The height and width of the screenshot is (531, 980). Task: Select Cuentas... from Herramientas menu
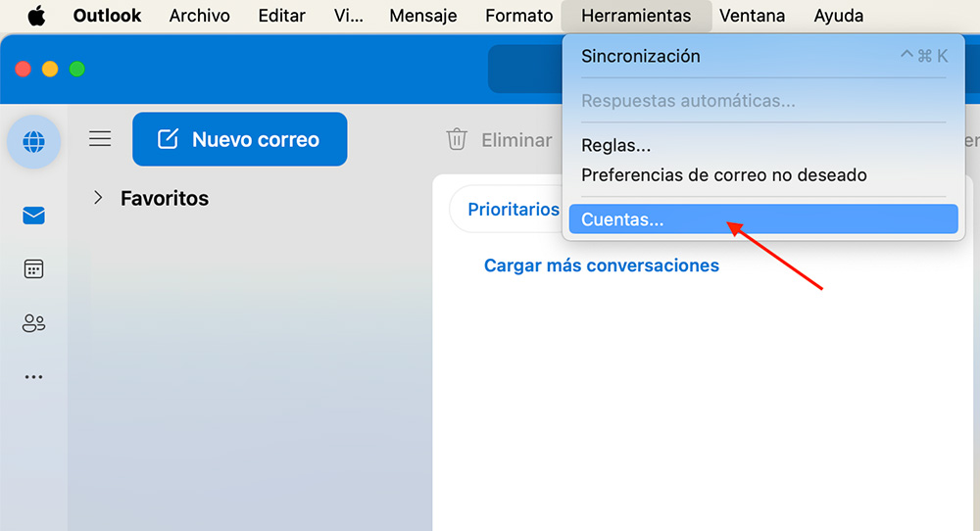763,219
